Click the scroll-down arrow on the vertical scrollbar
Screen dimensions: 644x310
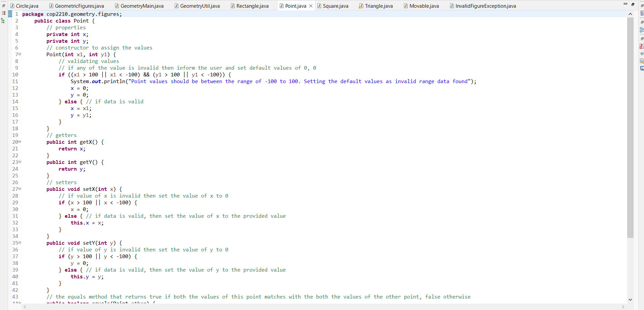point(630,299)
